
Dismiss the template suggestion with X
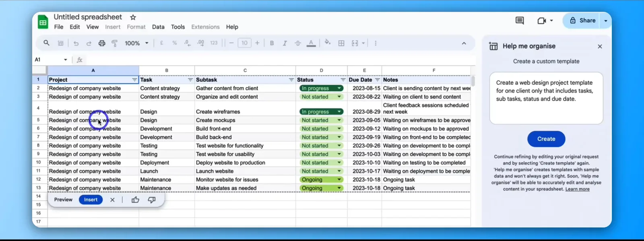tap(112, 200)
